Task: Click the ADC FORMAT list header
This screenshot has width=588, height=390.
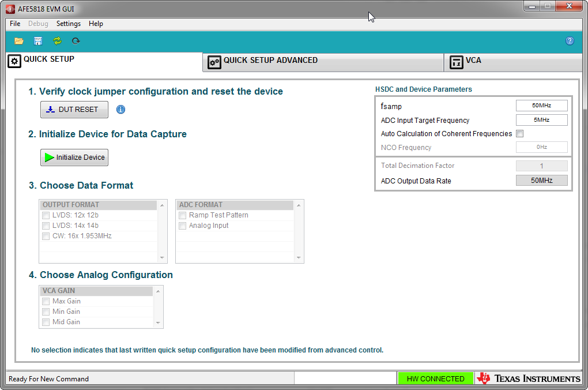Action: [235, 205]
